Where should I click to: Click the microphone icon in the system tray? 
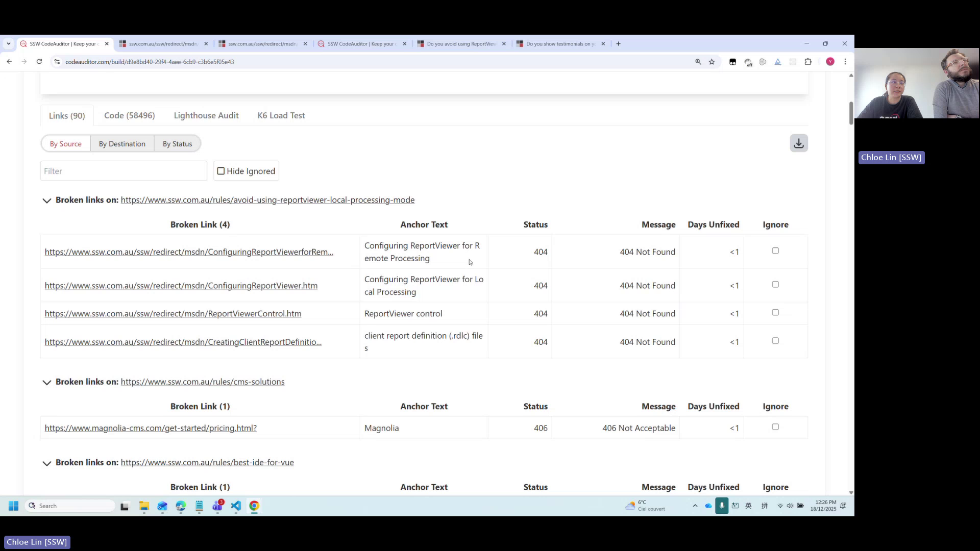point(722,506)
